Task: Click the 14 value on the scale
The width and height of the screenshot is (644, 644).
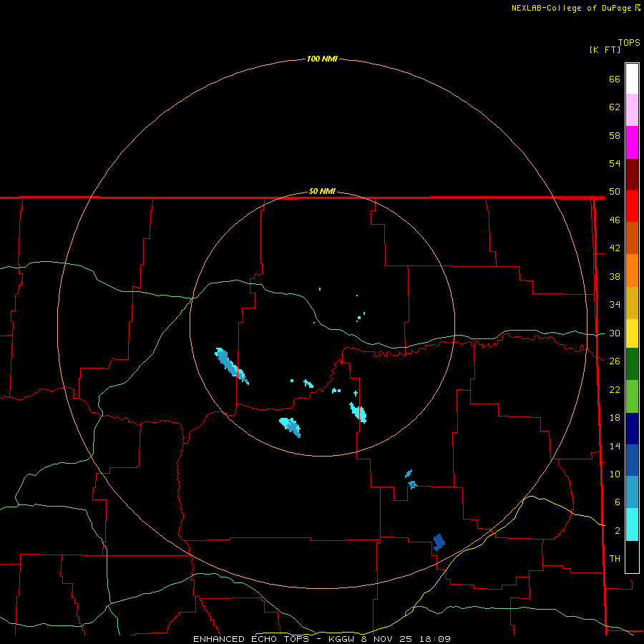Action: point(615,446)
